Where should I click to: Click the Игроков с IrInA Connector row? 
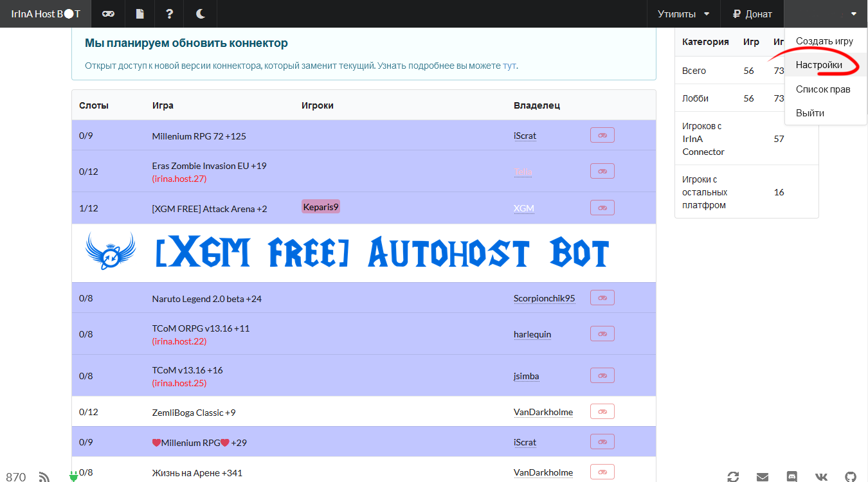pos(746,139)
